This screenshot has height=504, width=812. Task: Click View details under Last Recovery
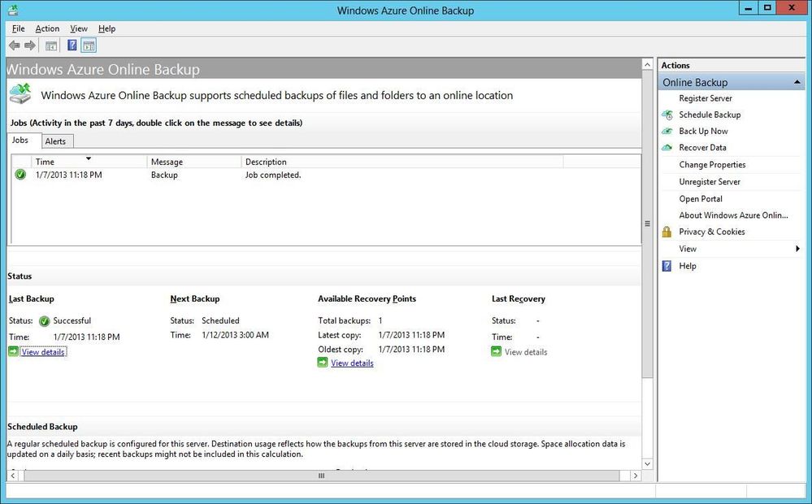pos(526,352)
